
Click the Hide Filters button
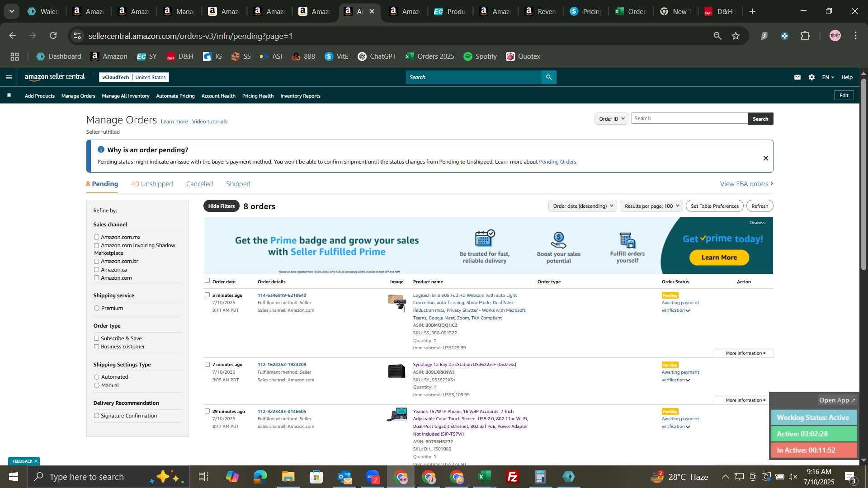point(222,206)
